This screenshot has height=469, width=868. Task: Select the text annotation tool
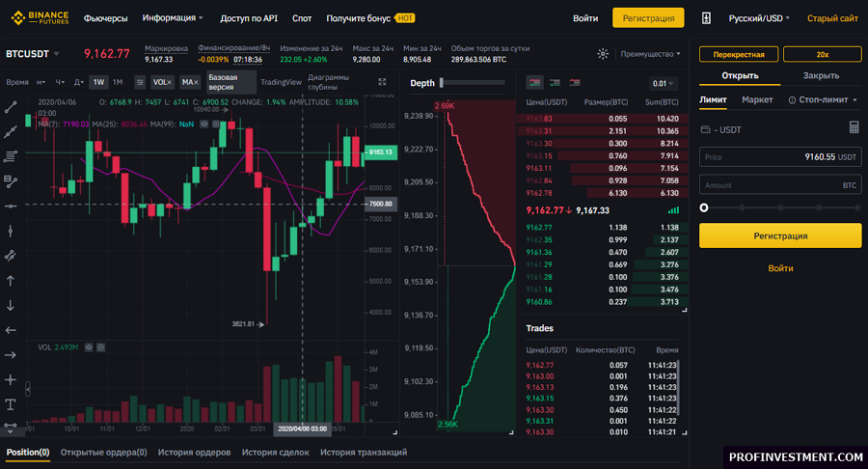[11, 404]
